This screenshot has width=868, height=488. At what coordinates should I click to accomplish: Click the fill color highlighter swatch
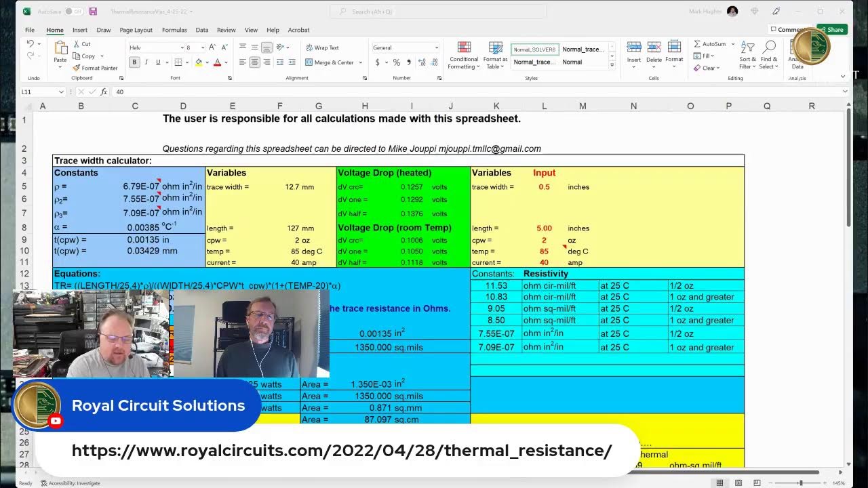(x=198, y=62)
